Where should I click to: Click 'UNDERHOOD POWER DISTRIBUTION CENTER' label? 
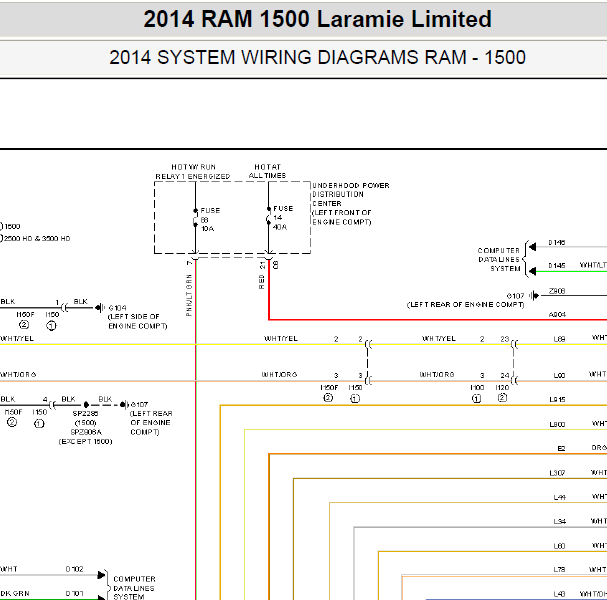pyautogui.click(x=351, y=194)
